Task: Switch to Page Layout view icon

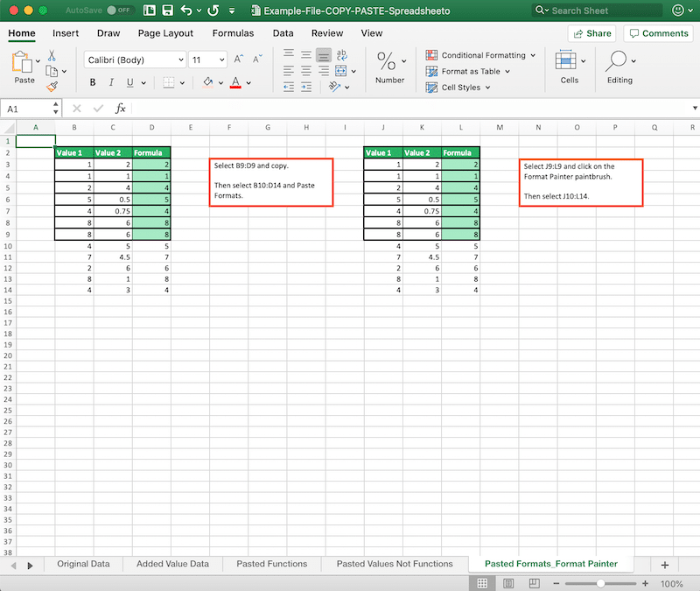Action: pyautogui.click(x=508, y=583)
